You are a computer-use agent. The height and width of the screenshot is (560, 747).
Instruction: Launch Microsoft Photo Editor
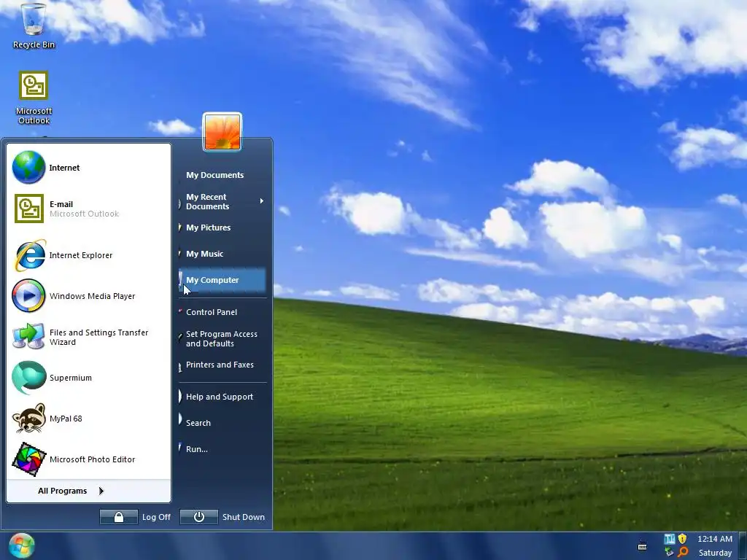88,459
